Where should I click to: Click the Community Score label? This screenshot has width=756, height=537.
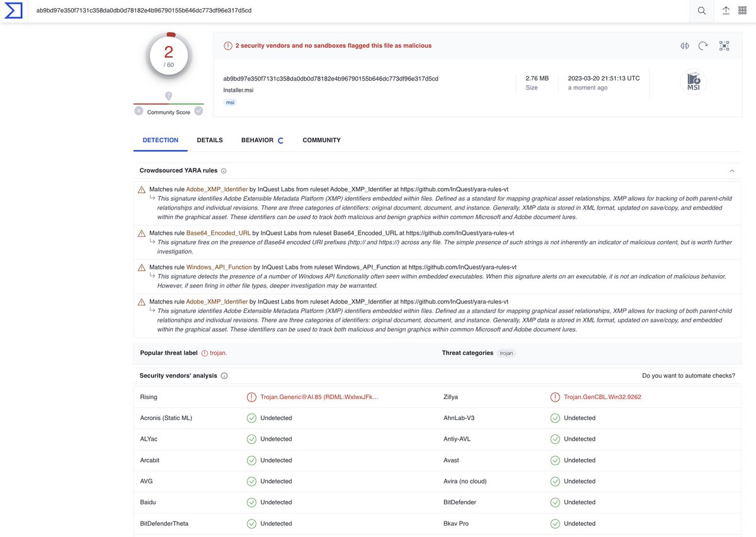click(x=169, y=113)
